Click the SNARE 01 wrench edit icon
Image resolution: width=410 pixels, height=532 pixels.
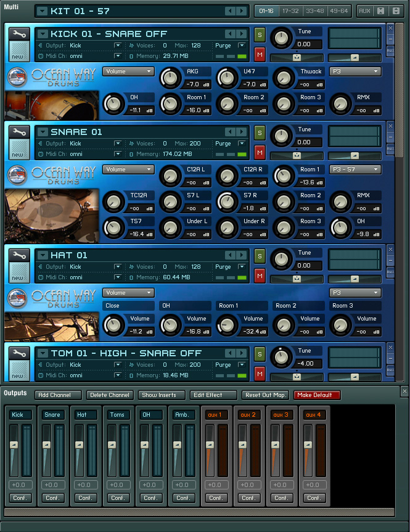[18, 132]
